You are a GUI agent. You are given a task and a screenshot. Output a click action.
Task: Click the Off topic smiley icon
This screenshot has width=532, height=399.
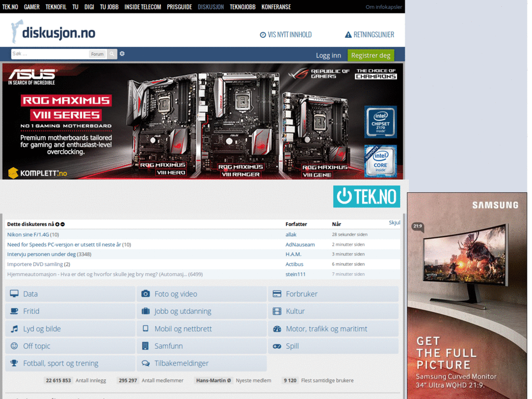point(14,345)
